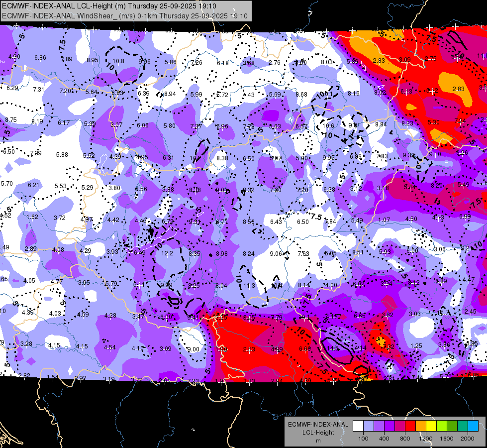Click the sky blue legend swatch
Screen dimensions: 487x448
pos(473,426)
